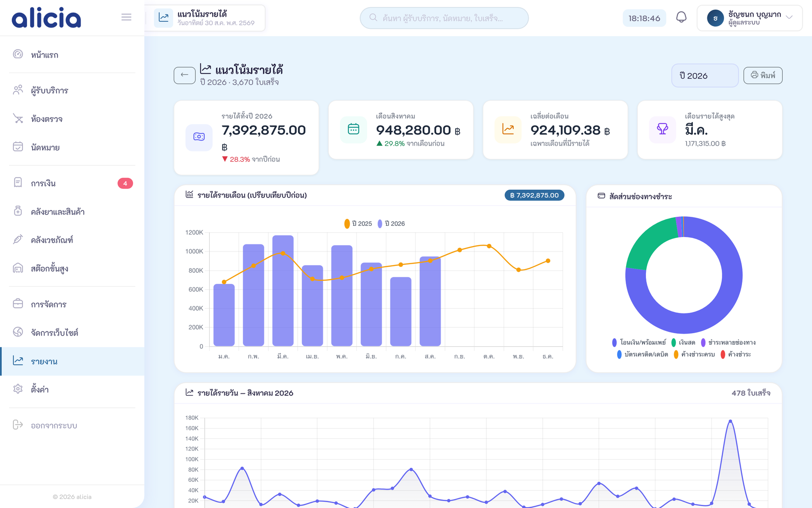Click the ตั้งค่า gear icon
This screenshot has width=812, height=508.
tap(18, 389)
